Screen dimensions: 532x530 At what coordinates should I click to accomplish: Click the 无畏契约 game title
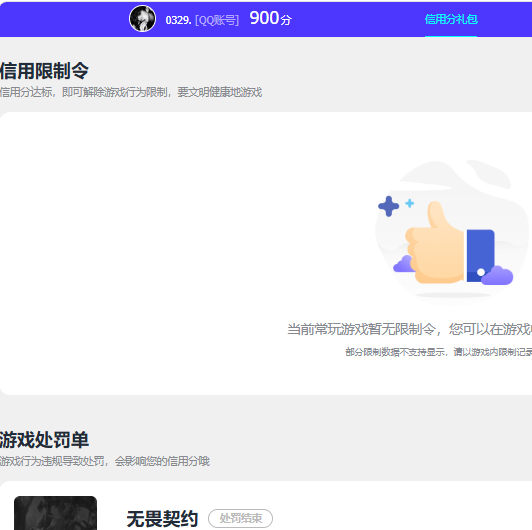[x=162, y=518]
